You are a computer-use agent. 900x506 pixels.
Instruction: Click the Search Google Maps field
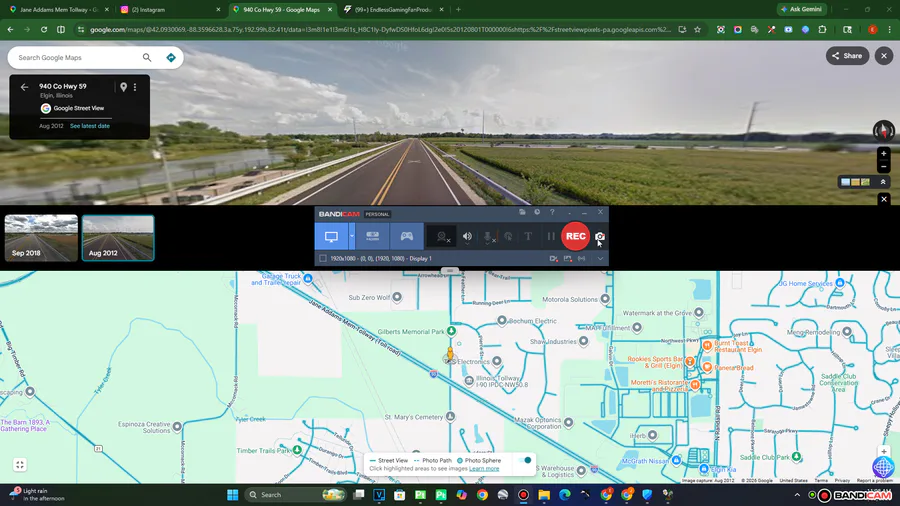point(77,57)
